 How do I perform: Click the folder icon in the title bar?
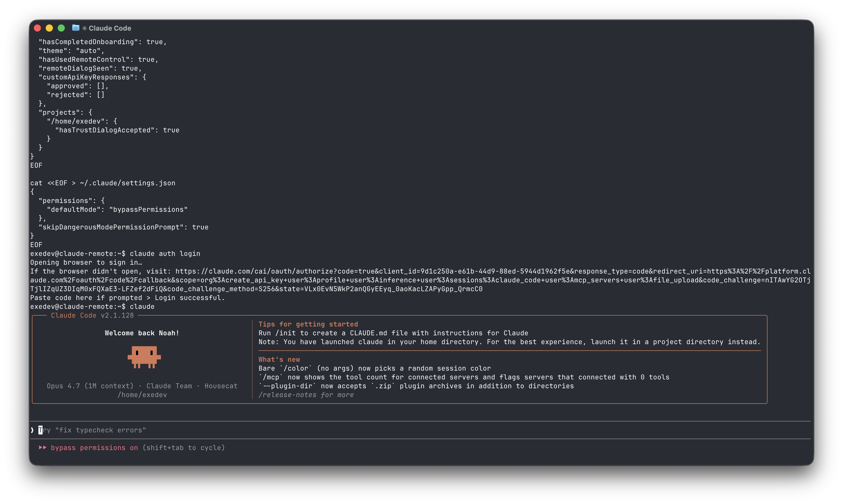click(76, 28)
